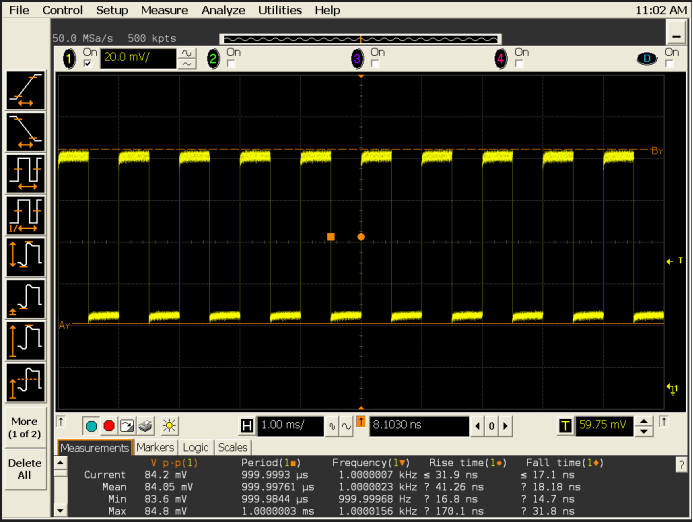Select the V min measurement icon
The width and height of the screenshot is (693, 522).
pyautogui.click(x=26, y=299)
